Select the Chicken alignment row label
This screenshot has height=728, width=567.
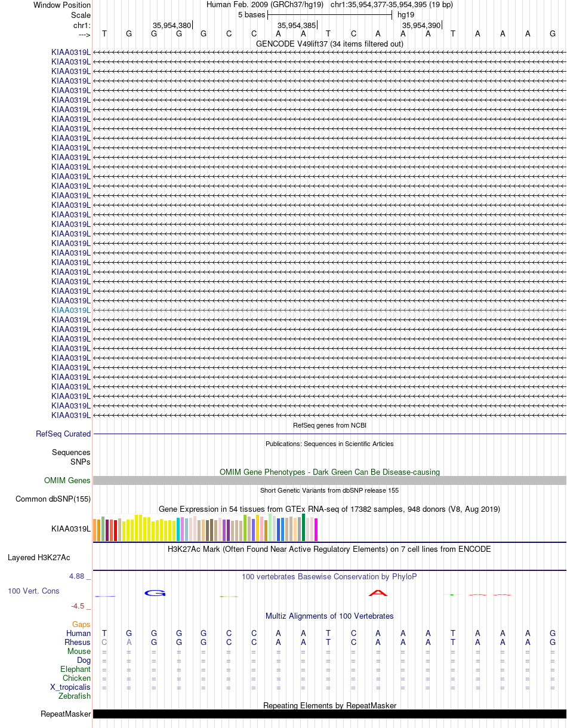pyautogui.click(x=77, y=678)
